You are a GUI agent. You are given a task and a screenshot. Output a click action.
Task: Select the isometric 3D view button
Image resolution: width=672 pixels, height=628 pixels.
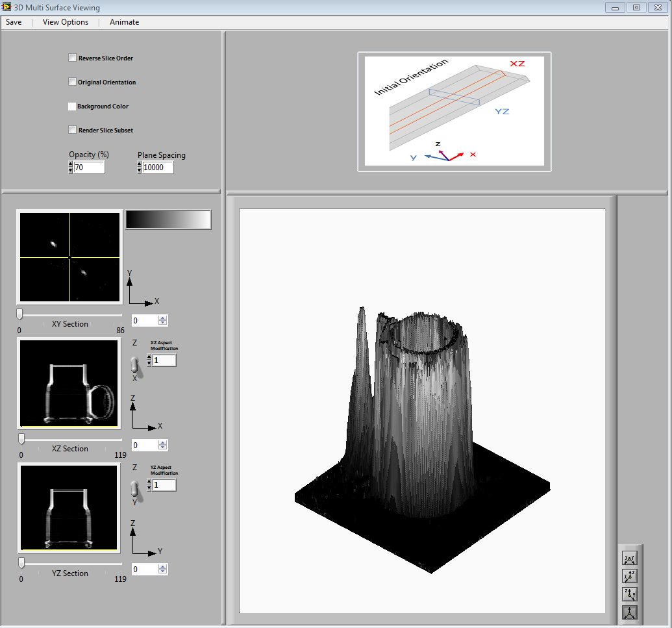[x=629, y=612]
